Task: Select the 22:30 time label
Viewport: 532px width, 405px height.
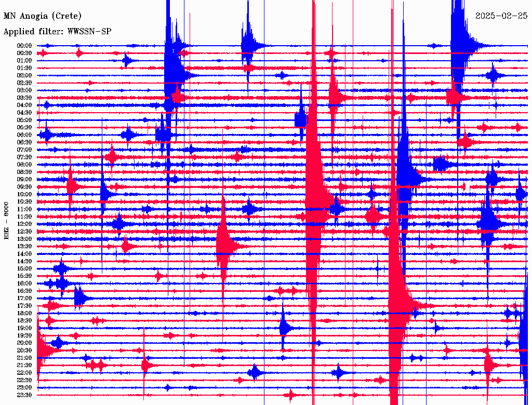Action: [x=24, y=380]
